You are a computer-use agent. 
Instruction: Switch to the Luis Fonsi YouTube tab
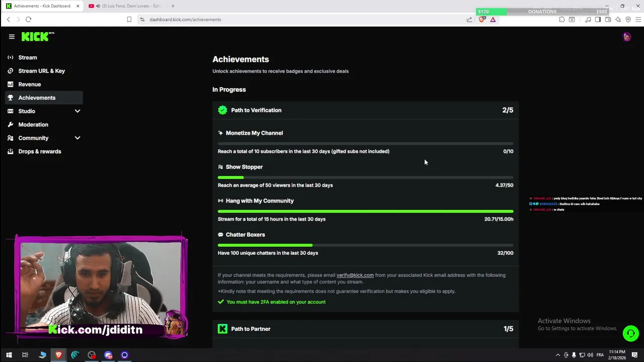125,6
